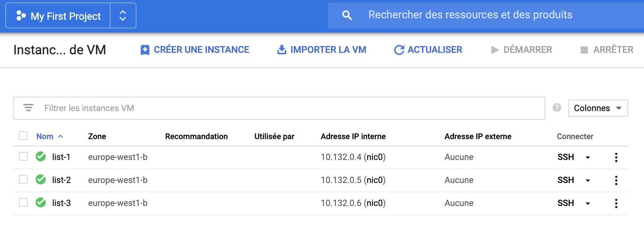Click the project hexagon icon
Screen dimensions: 644x234
(21, 16)
